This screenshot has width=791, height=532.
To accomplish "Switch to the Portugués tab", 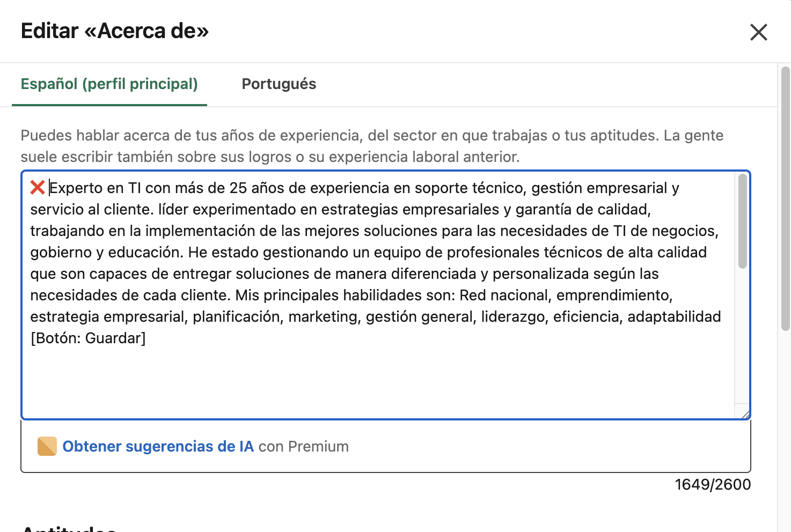I will pos(279,84).
